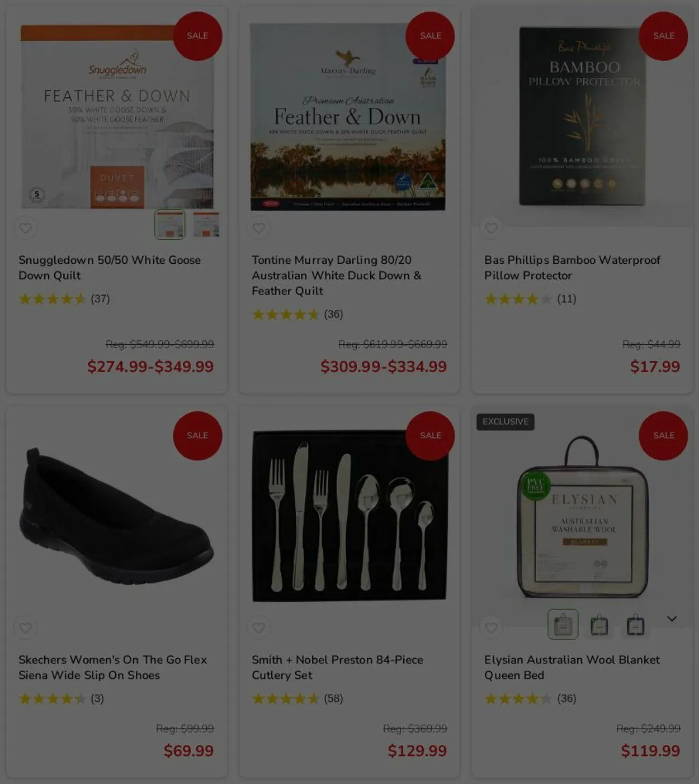This screenshot has height=784, width=699.
Task: Open Snuggledown 50/50 White Goose Down Quilt link
Action: (x=110, y=268)
